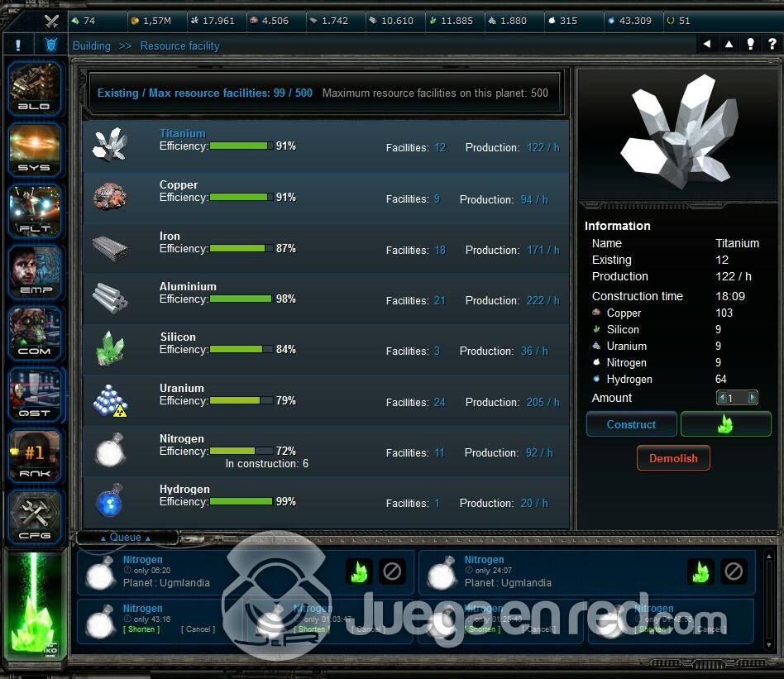
Task: Cancel the first Nitrogen queue item with the prohibit icon
Action: [x=392, y=571]
